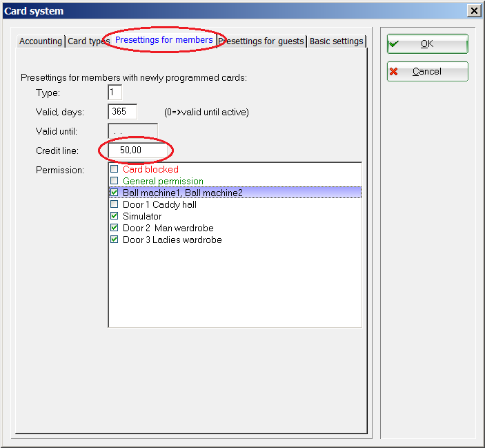Image resolution: width=485 pixels, height=448 pixels.
Task: Click the Credit line field showing 50,00
Action: coord(137,150)
